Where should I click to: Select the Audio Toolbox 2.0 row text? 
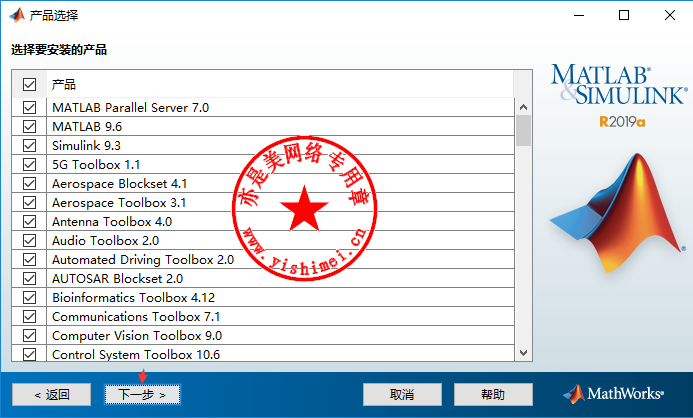(x=106, y=240)
